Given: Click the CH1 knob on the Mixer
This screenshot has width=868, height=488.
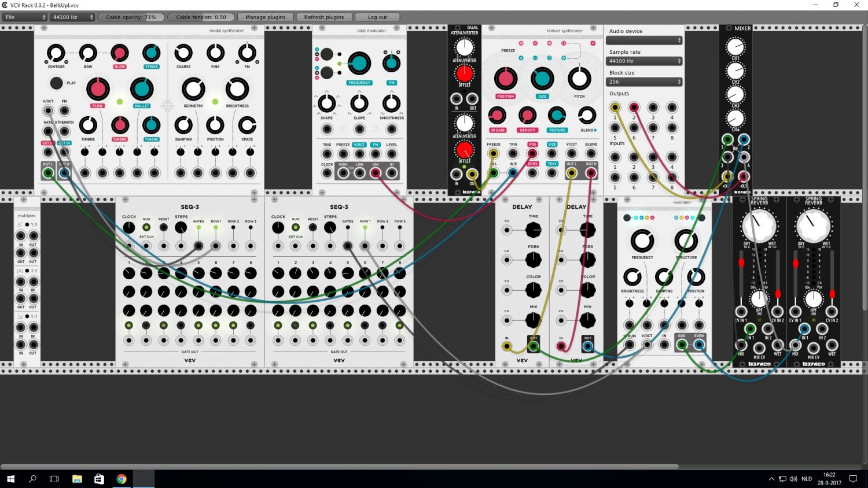Looking at the screenshot, I should click(735, 46).
